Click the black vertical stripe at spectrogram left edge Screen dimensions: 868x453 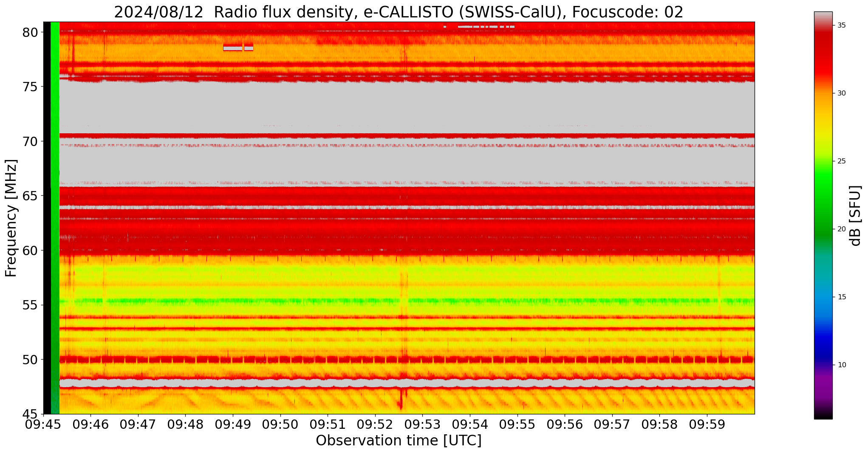point(47,218)
